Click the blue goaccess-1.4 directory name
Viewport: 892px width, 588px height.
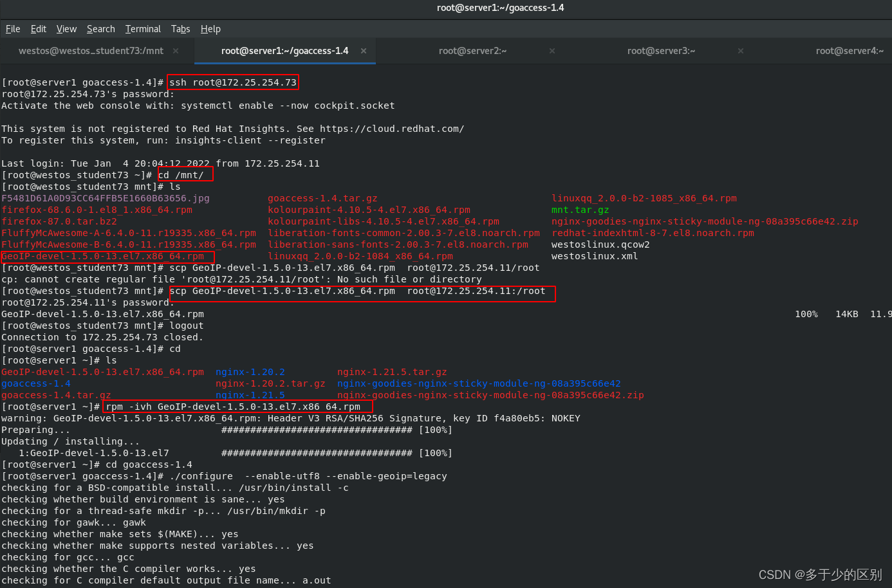tap(36, 383)
